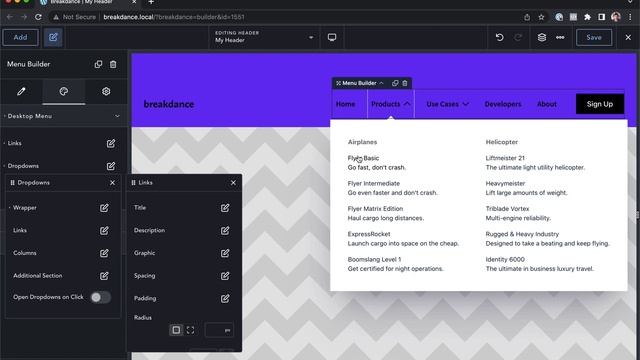Open the more options ellipsis menu

pyautogui.click(x=560, y=38)
